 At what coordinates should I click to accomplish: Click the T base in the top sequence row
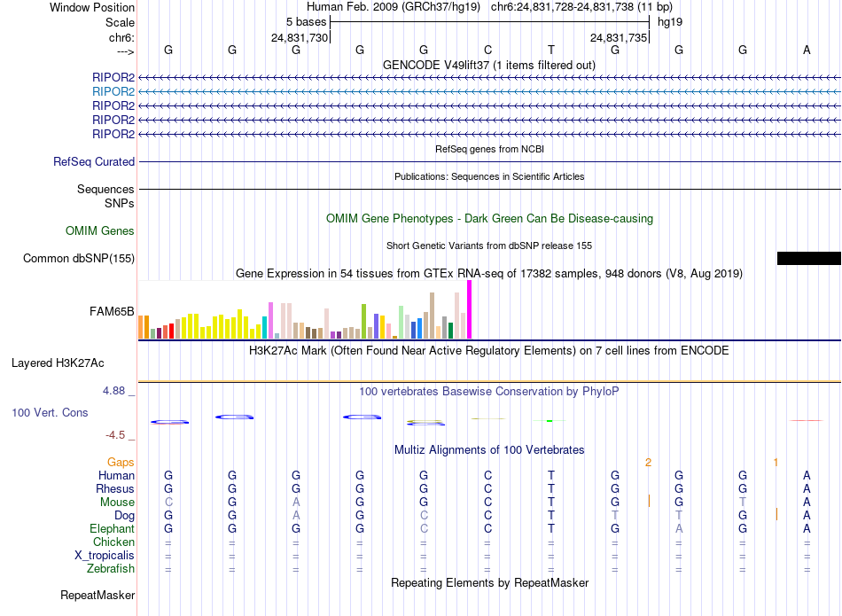coord(551,50)
